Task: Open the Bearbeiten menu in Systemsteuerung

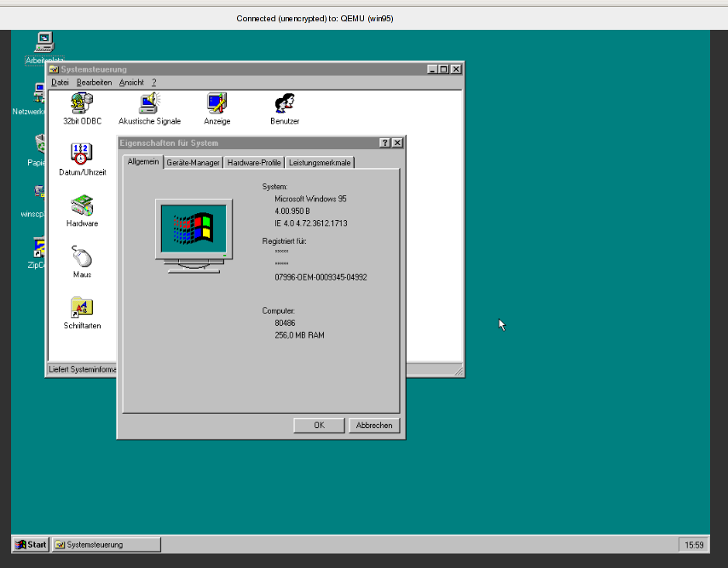Action: (x=95, y=83)
